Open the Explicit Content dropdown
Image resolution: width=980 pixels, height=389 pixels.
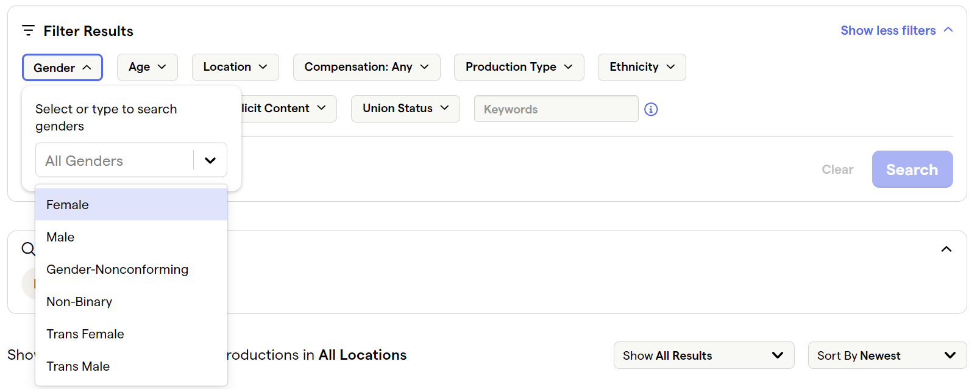tap(289, 109)
